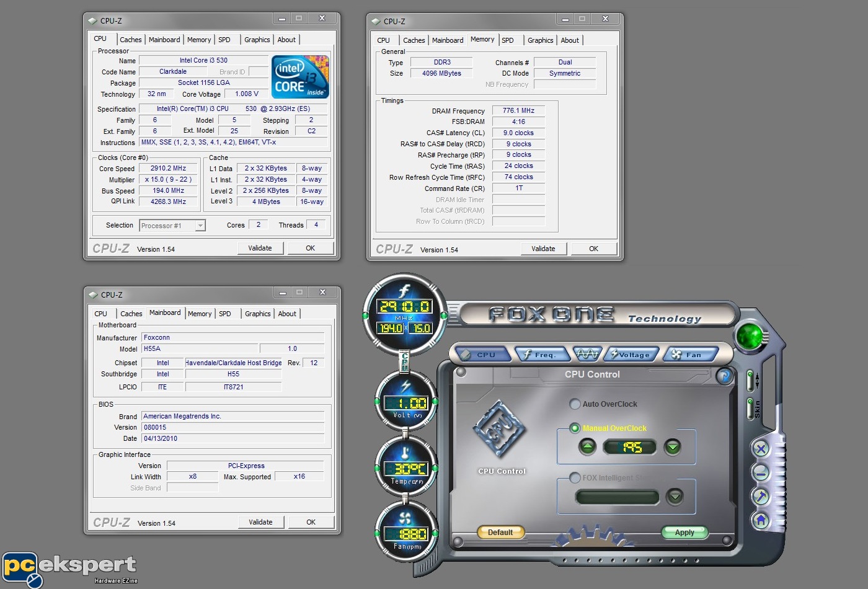The height and width of the screenshot is (589, 868).
Task: Click the voltage gauge showing 1.00 Volt
Action: 406,403
